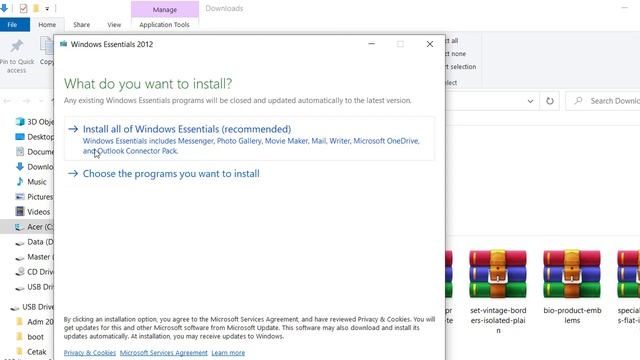Minimize the Windows Essentials 2012 dialog
The width and height of the screenshot is (640, 360).
click(x=371, y=44)
